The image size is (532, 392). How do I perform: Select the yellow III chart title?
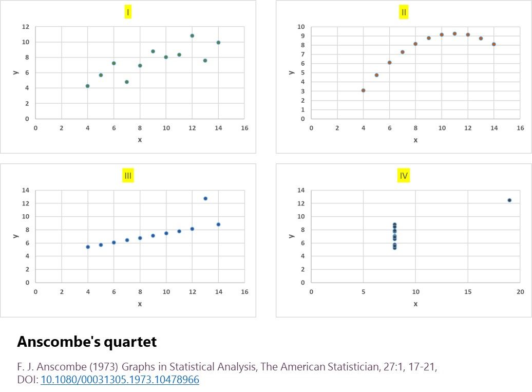pos(128,176)
